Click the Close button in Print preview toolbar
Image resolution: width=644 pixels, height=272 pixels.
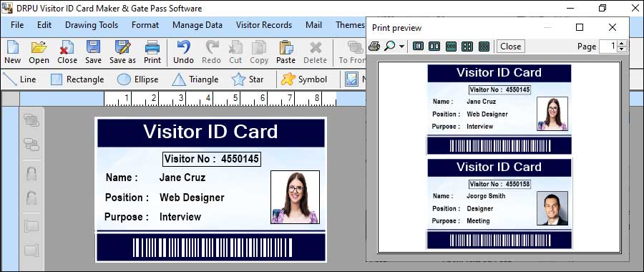(x=510, y=47)
